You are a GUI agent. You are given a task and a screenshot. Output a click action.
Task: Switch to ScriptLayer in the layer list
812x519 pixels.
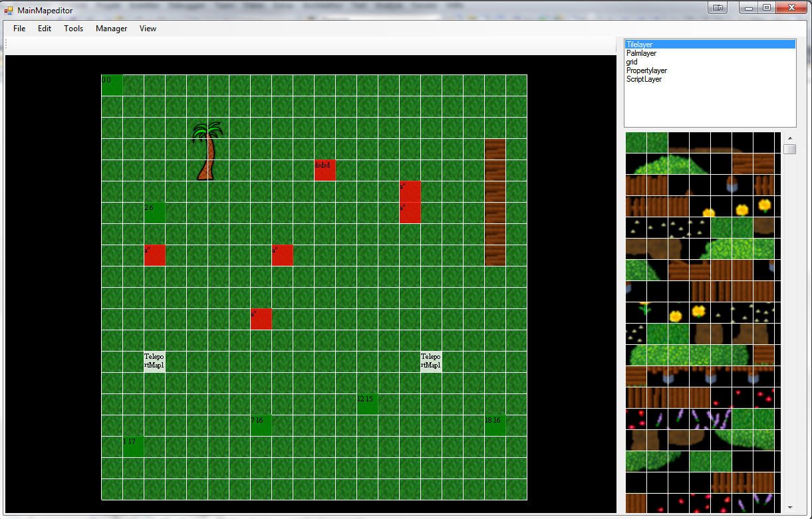click(644, 79)
